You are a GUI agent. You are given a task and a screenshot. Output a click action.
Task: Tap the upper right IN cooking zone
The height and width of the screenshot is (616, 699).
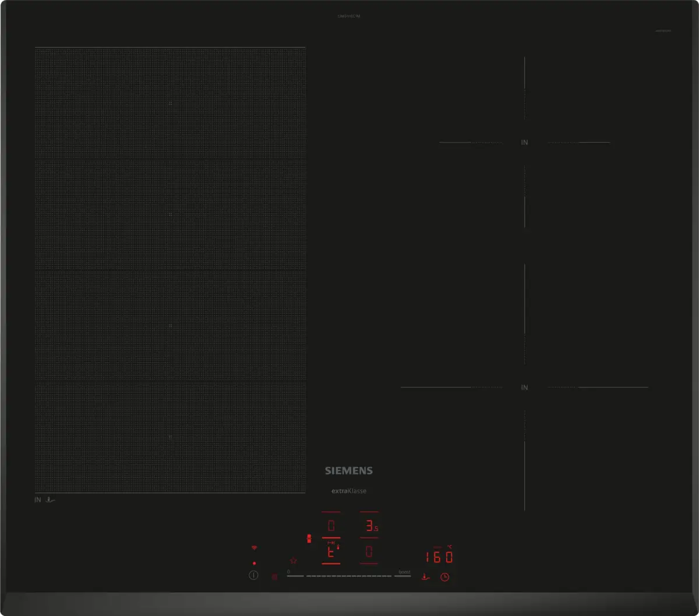click(524, 142)
